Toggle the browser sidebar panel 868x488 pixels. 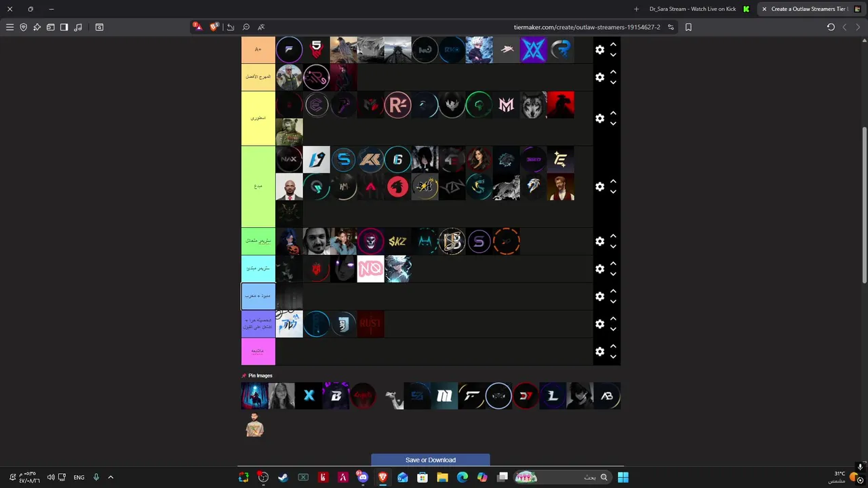[64, 27]
